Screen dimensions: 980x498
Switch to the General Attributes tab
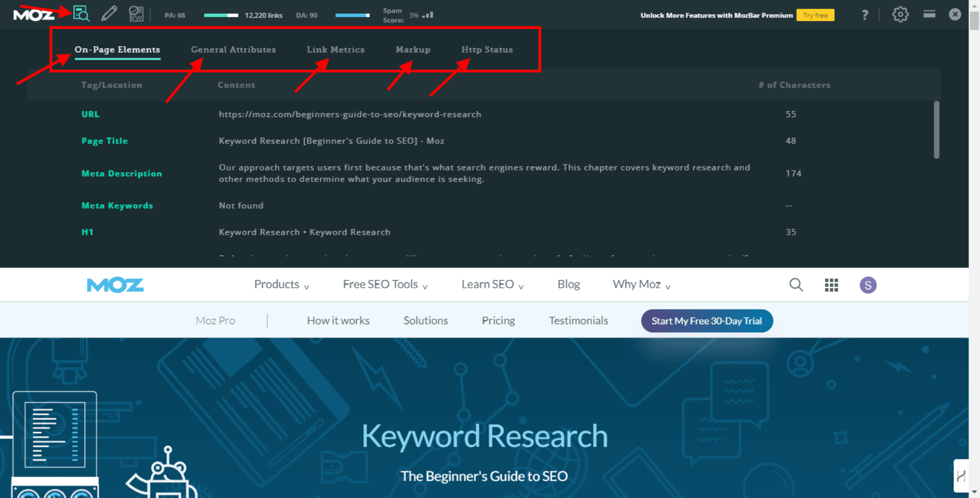(x=234, y=50)
